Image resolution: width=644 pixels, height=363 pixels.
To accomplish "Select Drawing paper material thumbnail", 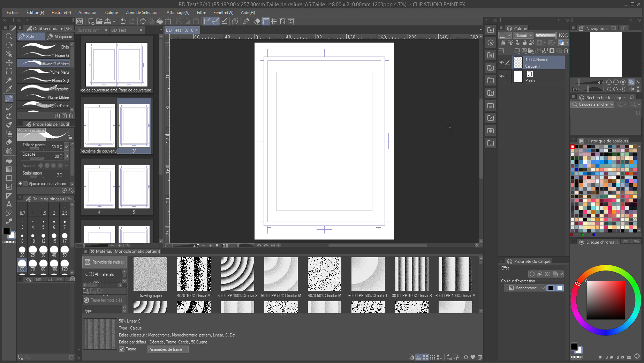I will point(150,274).
